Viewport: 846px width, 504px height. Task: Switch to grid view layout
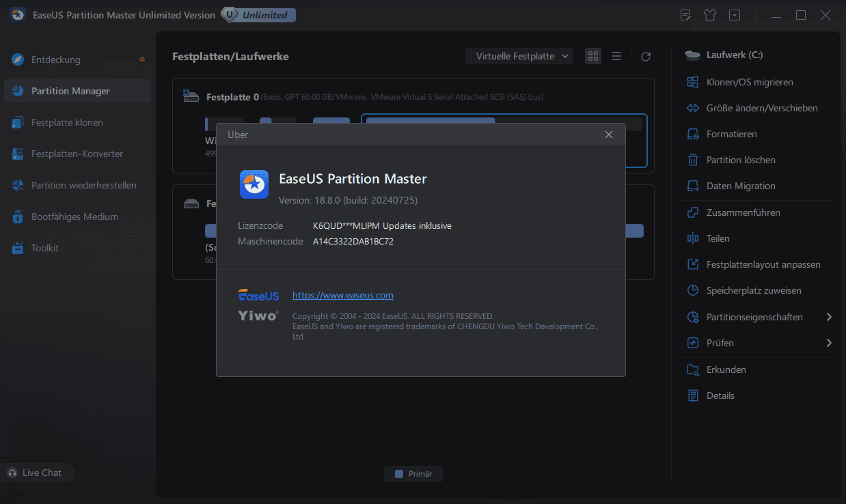(x=593, y=56)
